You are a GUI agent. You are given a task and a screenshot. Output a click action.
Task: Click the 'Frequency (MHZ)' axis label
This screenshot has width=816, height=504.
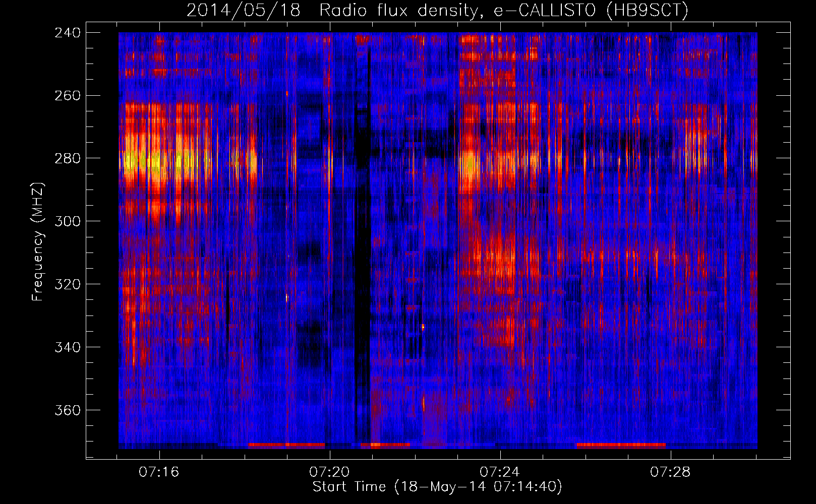click(x=38, y=242)
